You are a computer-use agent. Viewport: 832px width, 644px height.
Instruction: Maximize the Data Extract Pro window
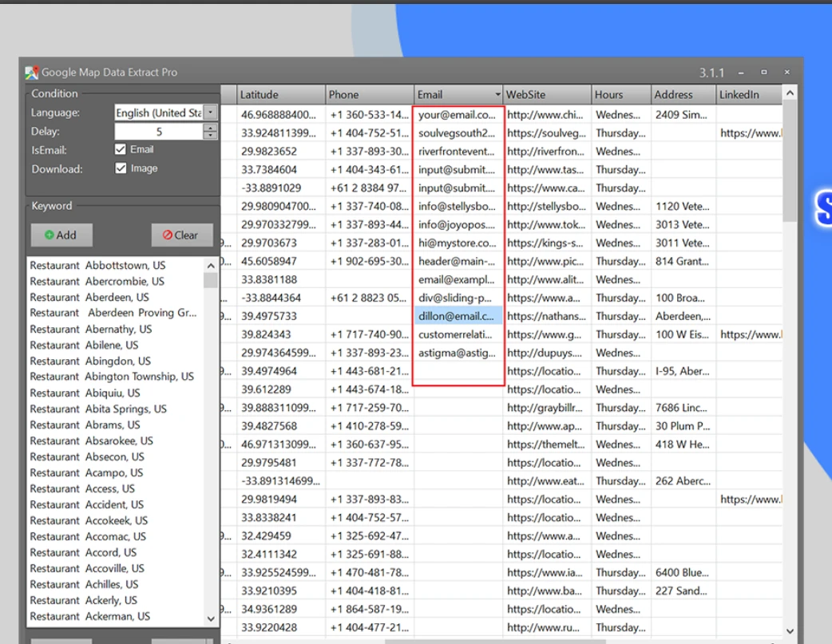pyautogui.click(x=764, y=73)
